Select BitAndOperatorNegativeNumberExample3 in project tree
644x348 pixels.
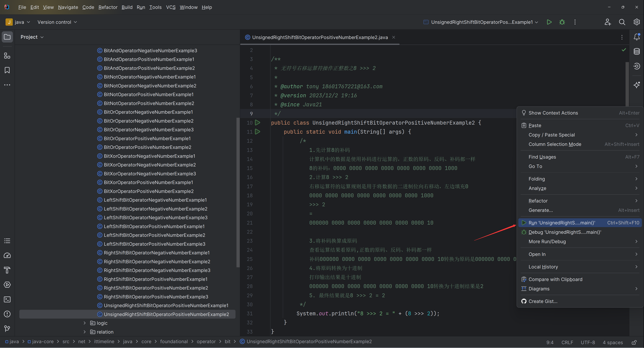[x=150, y=50]
